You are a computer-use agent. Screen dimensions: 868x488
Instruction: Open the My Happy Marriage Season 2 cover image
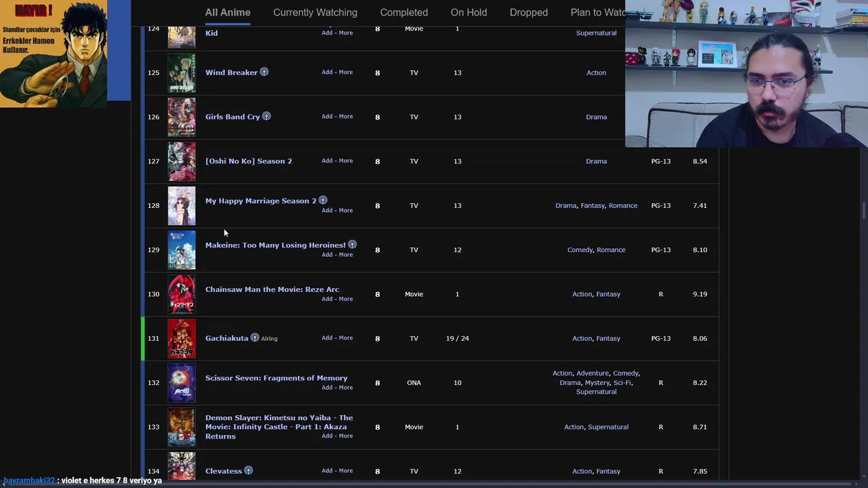(182, 205)
